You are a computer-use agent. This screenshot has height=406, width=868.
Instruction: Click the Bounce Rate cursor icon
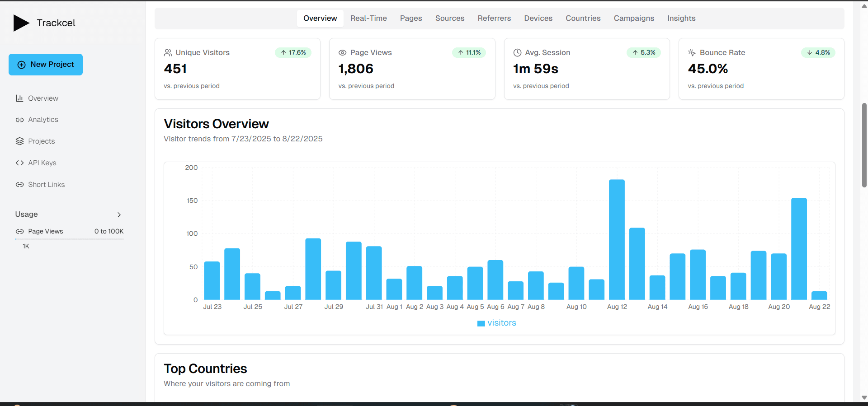tap(692, 53)
